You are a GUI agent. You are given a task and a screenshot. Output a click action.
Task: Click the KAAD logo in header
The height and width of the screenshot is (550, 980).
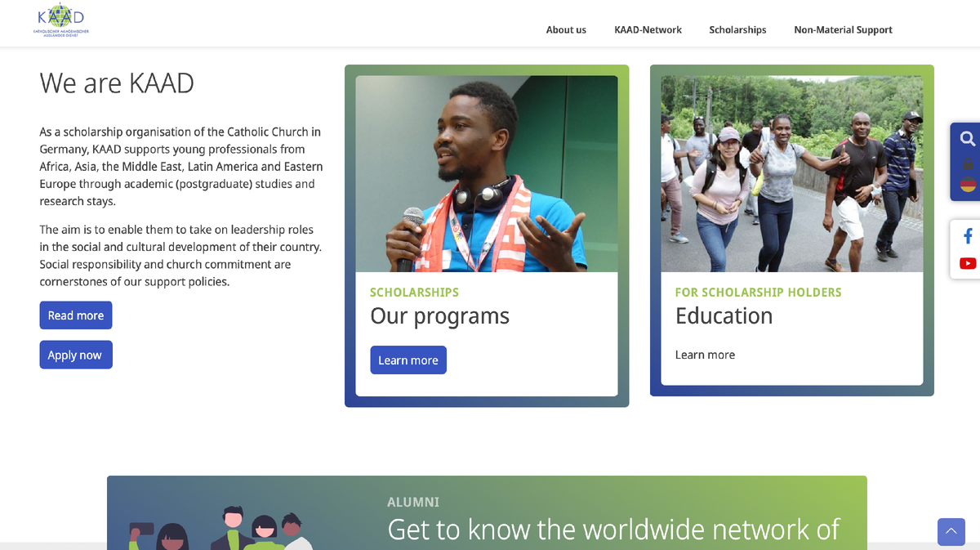pyautogui.click(x=61, y=20)
